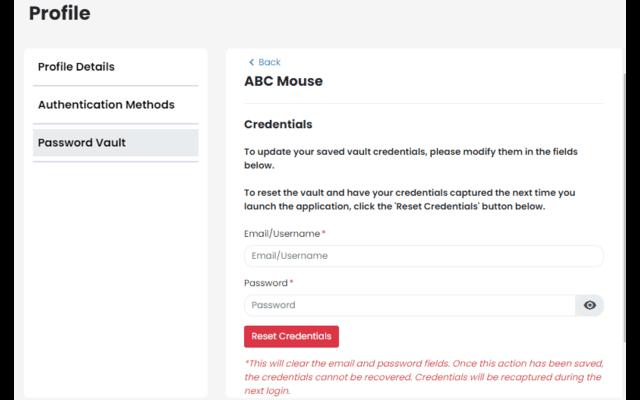Click the ABC Mouse application title
640x400 pixels.
tap(284, 81)
